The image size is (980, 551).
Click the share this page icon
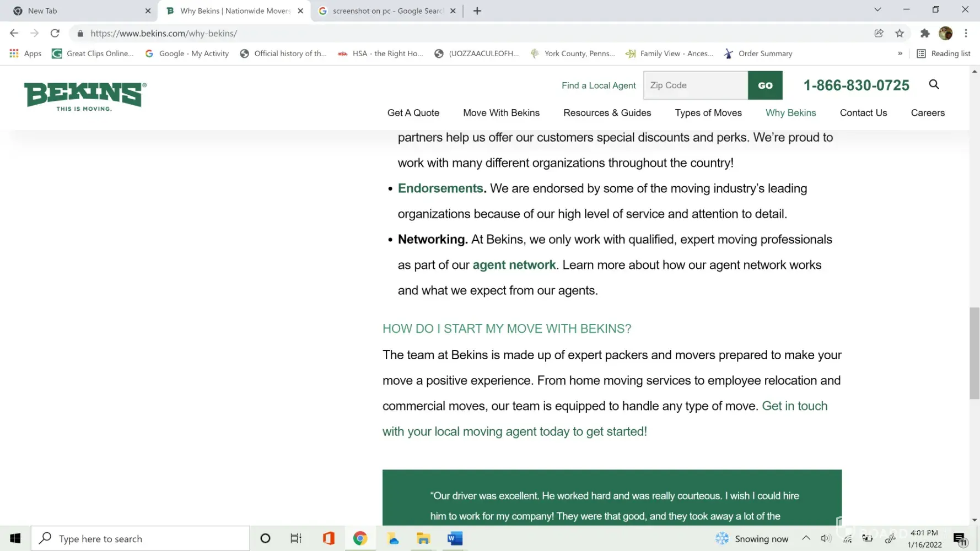(x=879, y=33)
